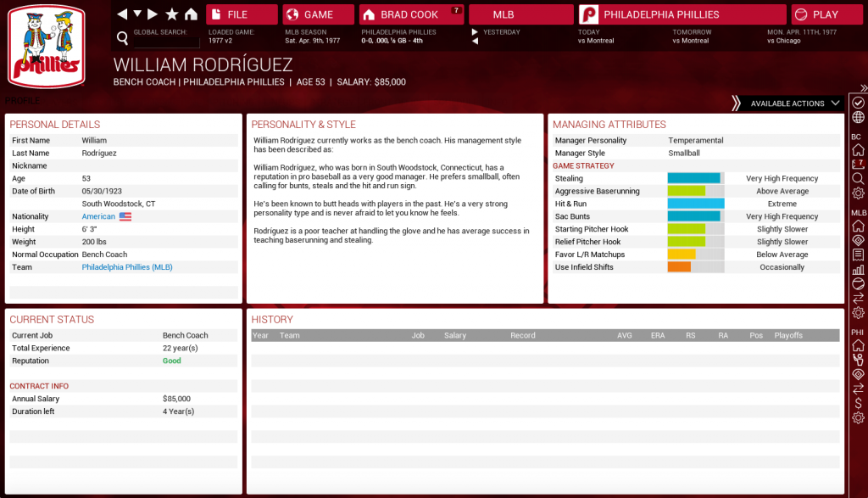
Task: Click the "Smallball" manager style value
Action: click(684, 154)
